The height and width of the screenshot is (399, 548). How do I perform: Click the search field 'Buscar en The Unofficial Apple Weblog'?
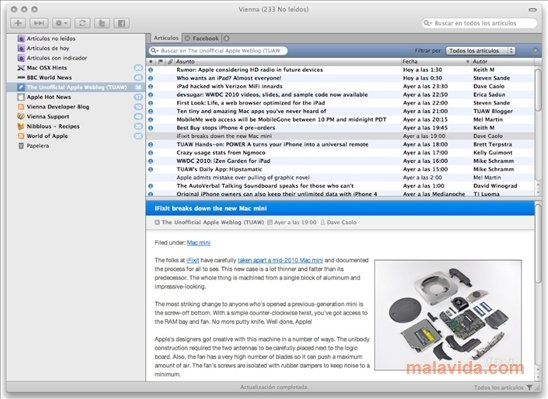click(x=218, y=51)
